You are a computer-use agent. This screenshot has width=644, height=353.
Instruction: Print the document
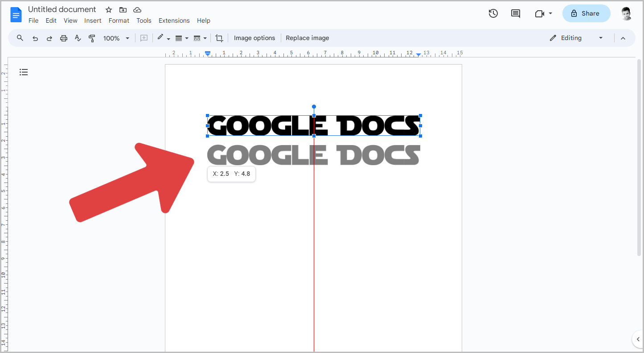coord(63,38)
